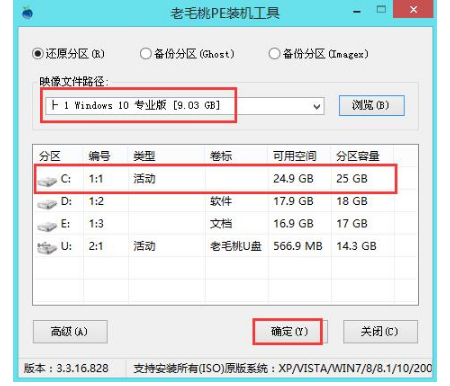Click the Windows 10 专业版 image path field
The image size is (450, 386).
pos(184,106)
